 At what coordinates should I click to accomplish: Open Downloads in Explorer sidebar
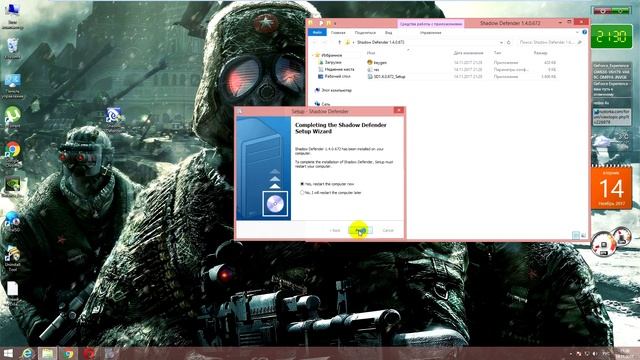click(x=333, y=62)
